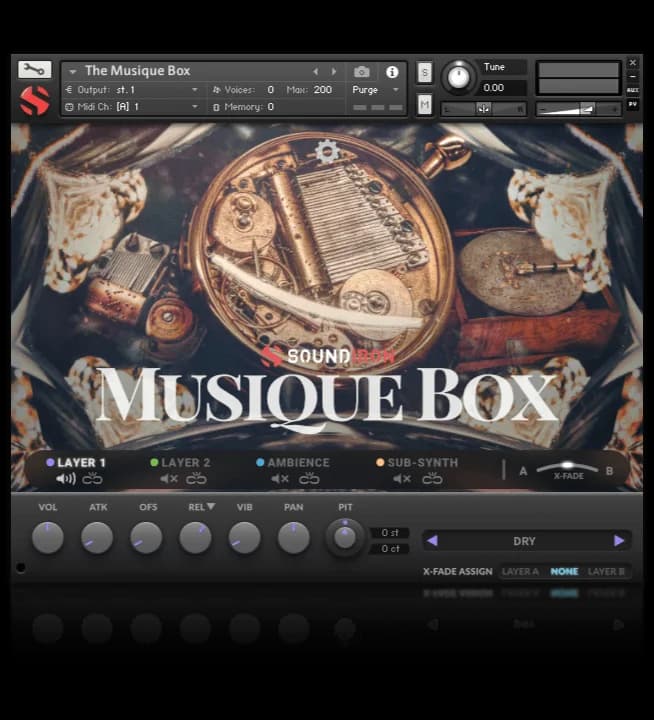
Task: Select previous effect preset left of DRY
Action: [432, 541]
